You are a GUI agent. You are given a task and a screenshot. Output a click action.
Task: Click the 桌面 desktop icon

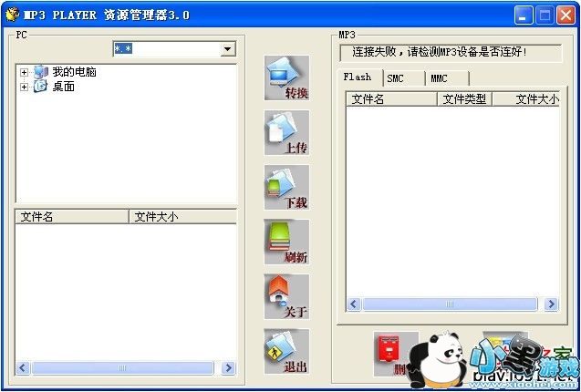coord(41,87)
